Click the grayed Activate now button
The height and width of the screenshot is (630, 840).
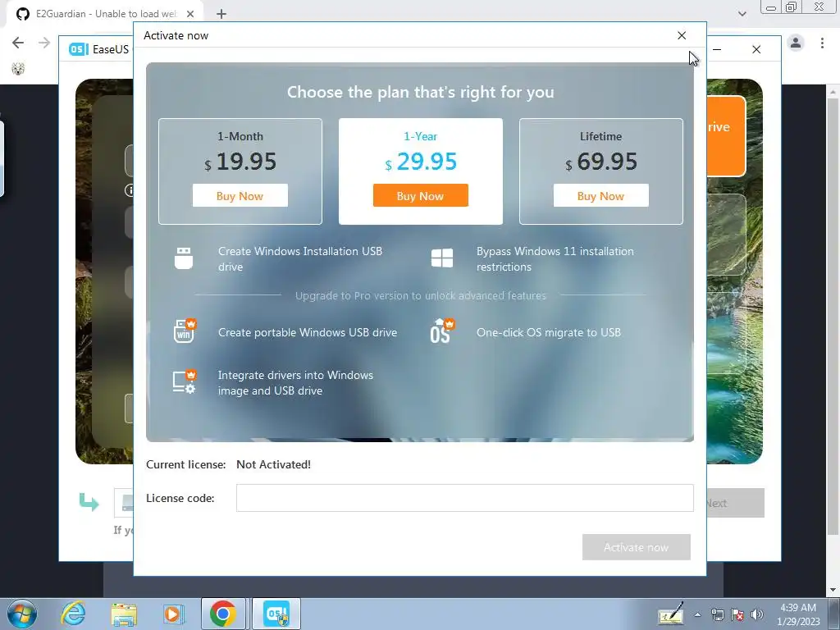[636, 547]
